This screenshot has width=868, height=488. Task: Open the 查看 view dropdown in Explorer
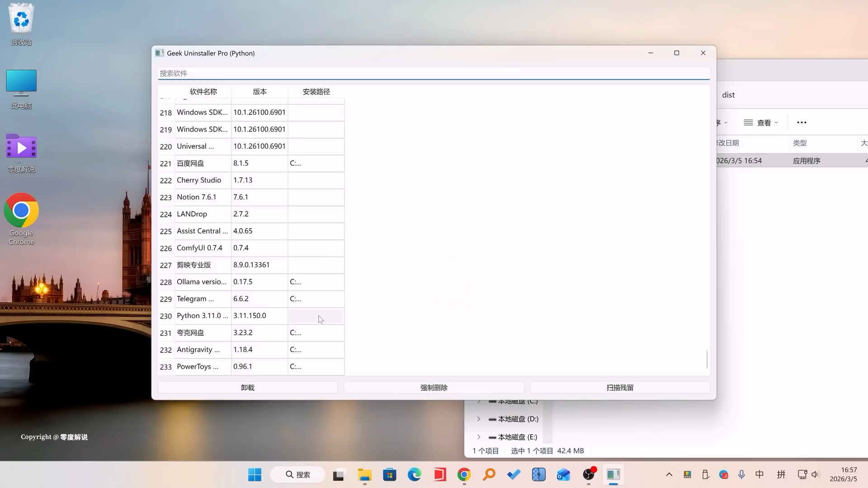point(761,122)
